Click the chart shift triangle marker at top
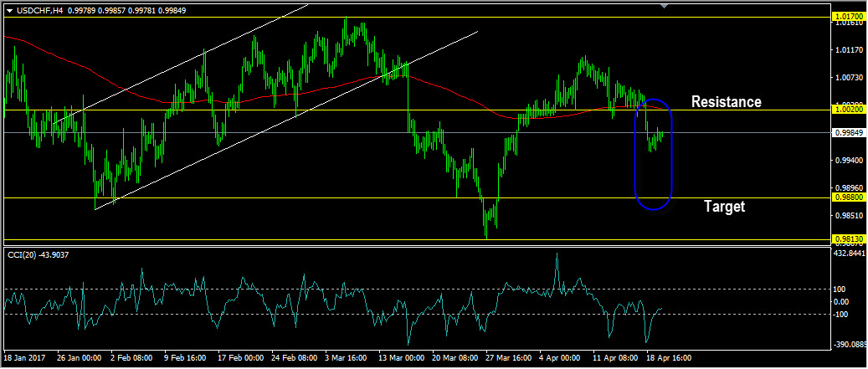 click(665, 6)
